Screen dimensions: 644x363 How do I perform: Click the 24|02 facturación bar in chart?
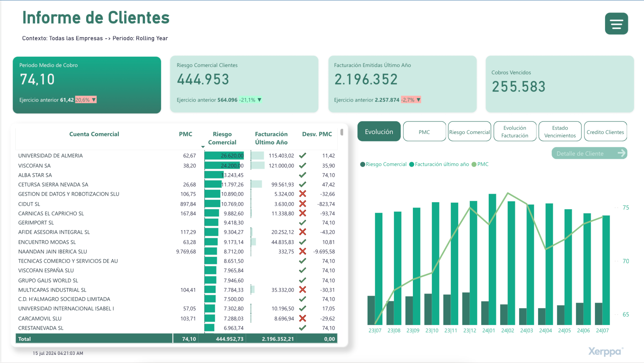pos(511,263)
